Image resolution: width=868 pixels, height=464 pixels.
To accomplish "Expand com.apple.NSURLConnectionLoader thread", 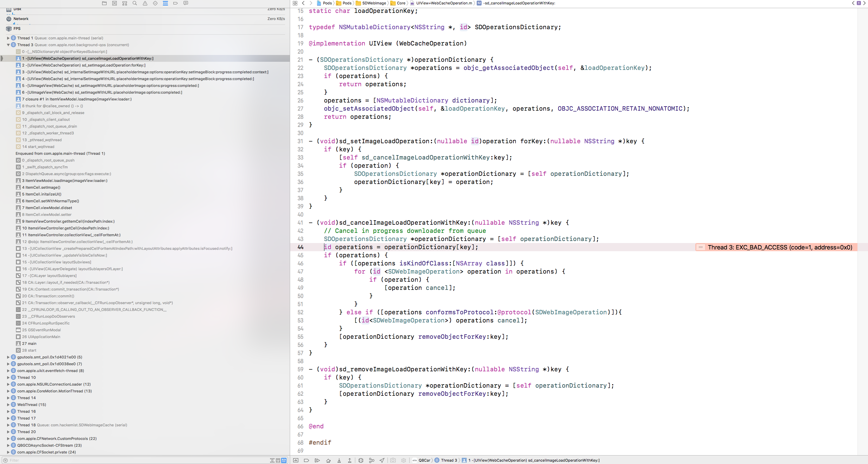I will tap(7, 384).
